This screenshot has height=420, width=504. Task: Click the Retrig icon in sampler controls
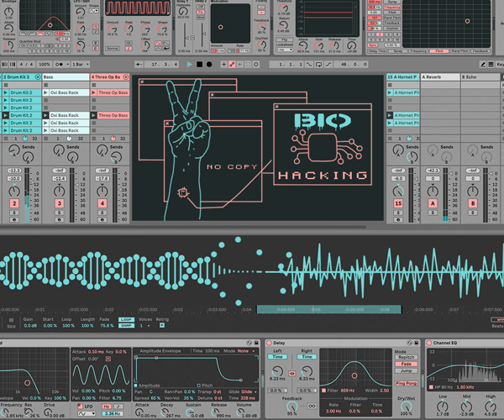[162, 326]
